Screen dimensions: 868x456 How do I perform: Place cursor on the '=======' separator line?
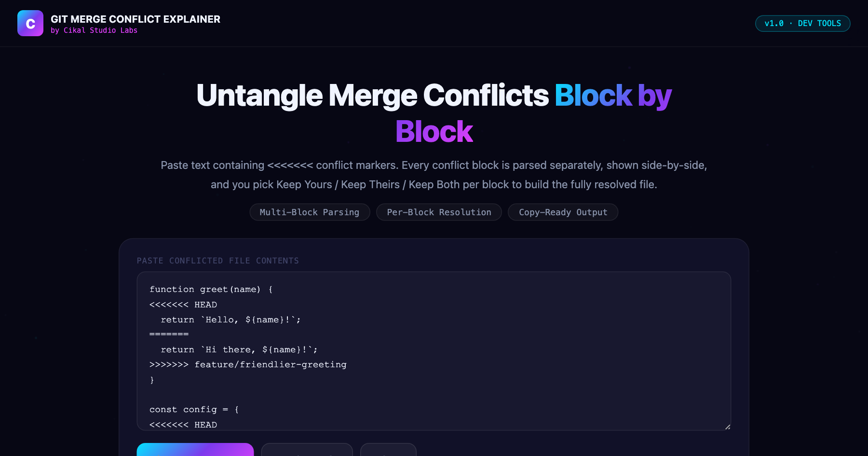[x=169, y=334]
